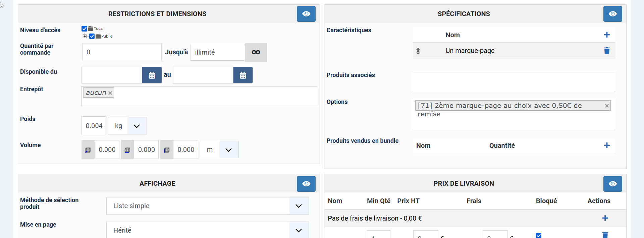Add a shipping price row
Viewport: 644px width, 238px height.
tap(605, 218)
